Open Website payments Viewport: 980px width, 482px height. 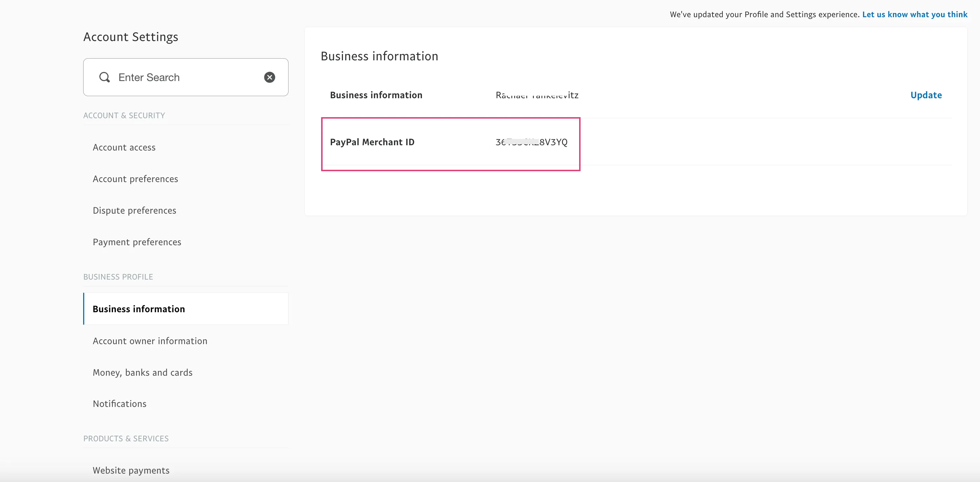point(131,470)
